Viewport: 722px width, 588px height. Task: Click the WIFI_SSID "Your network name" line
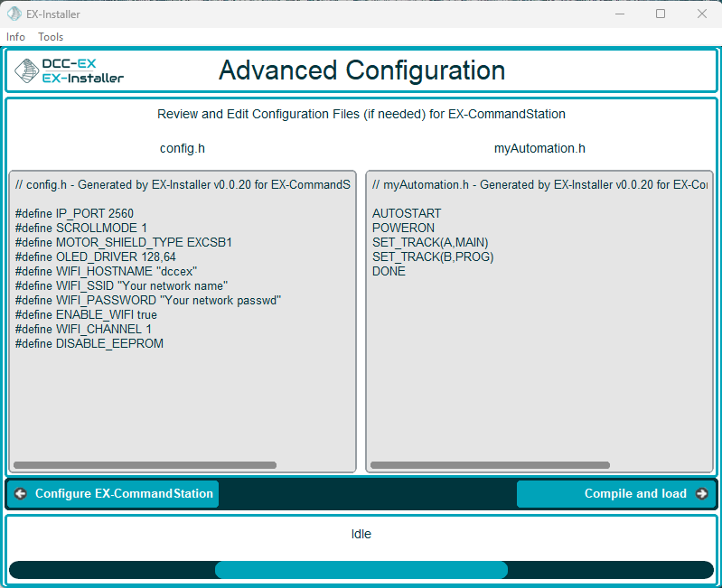(122, 285)
